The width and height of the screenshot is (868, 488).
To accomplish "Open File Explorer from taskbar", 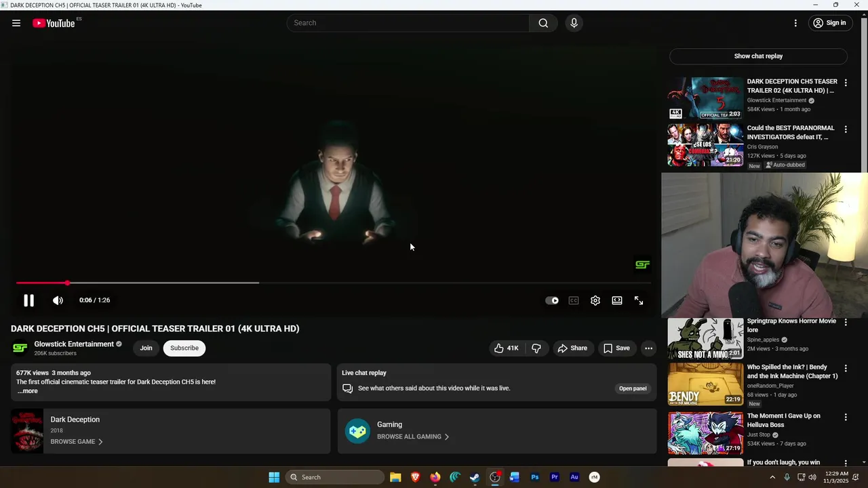I will coord(395,477).
